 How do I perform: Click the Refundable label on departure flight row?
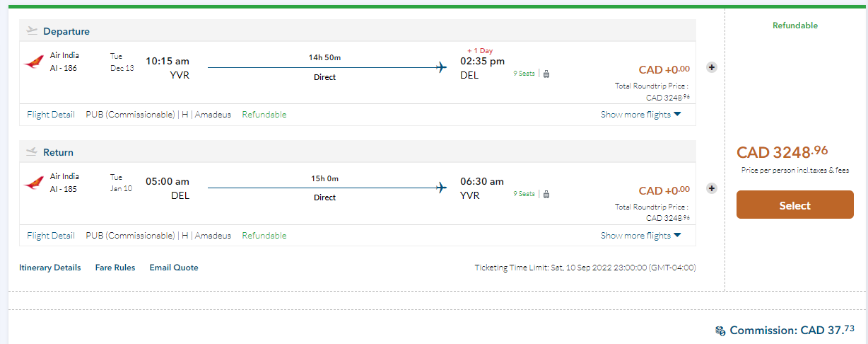[x=264, y=115]
